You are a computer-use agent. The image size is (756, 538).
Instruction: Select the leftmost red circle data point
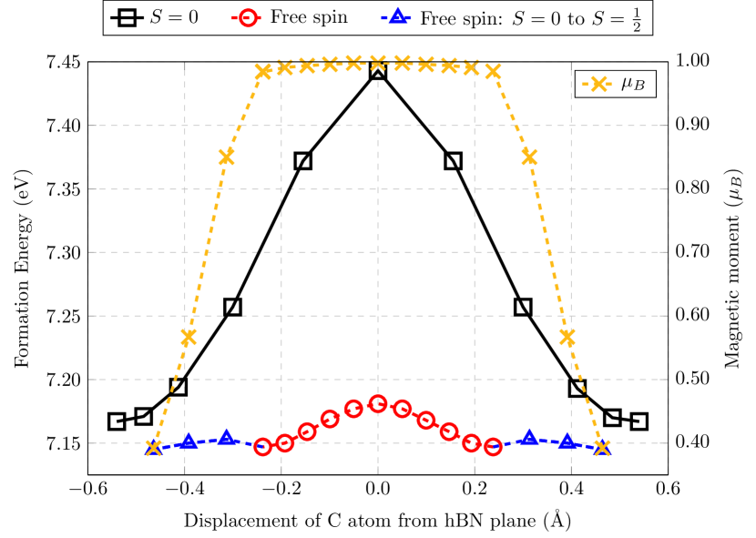pos(262,446)
